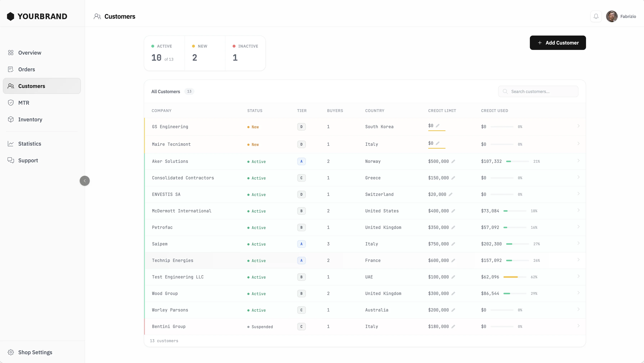Expand the Technip Energies row chevron

coord(578,260)
